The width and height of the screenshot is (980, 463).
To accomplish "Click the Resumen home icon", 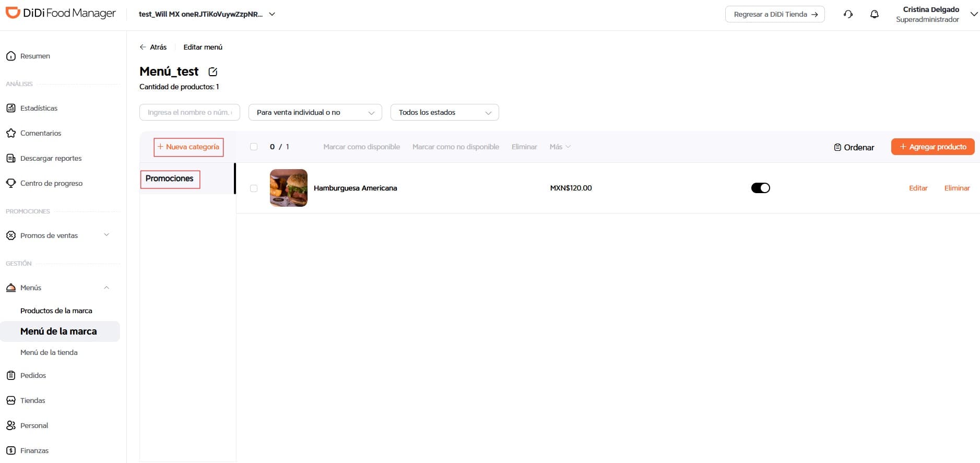I will [x=11, y=56].
